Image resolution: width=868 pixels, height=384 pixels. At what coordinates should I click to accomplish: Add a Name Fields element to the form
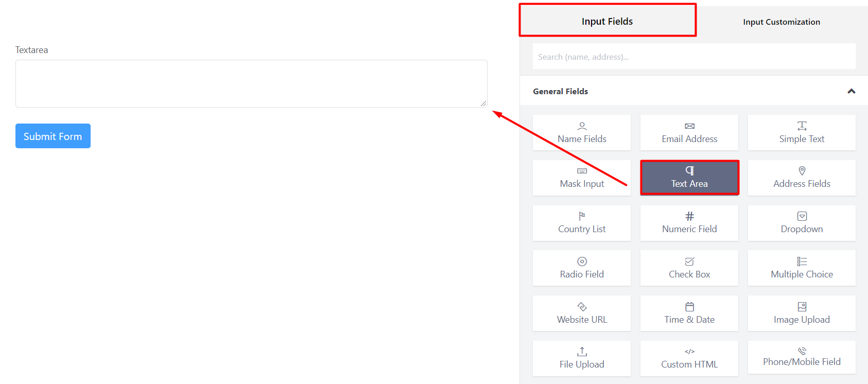(x=581, y=132)
